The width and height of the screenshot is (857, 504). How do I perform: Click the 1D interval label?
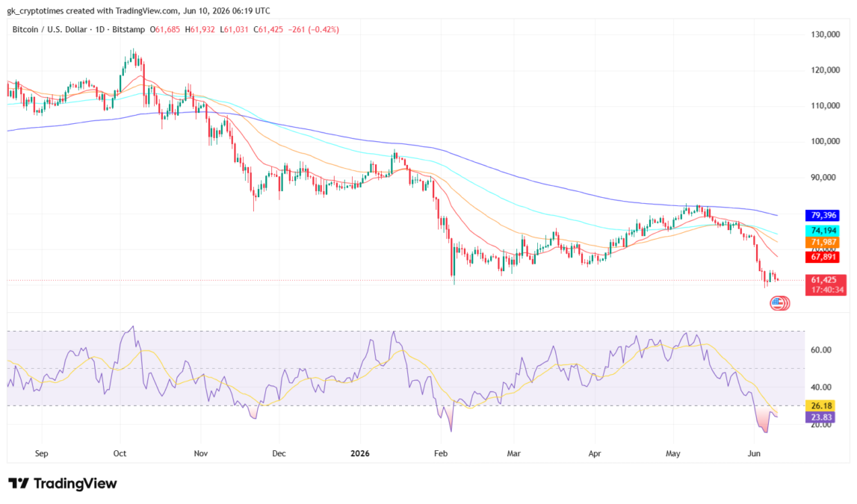pyautogui.click(x=99, y=29)
